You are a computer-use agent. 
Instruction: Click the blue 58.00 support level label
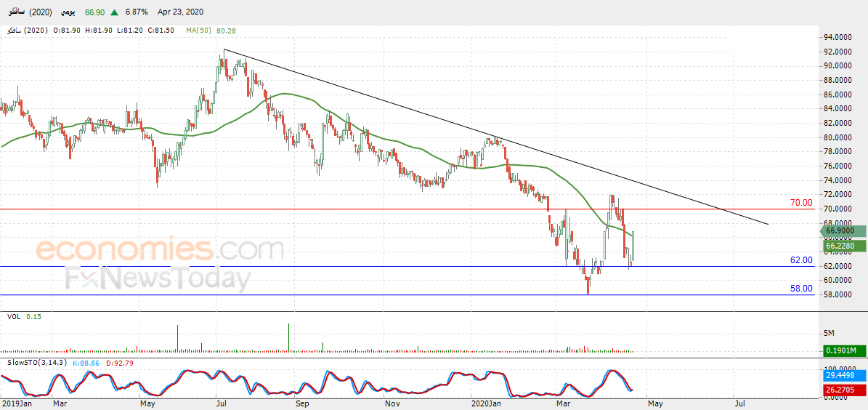[801, 288]
